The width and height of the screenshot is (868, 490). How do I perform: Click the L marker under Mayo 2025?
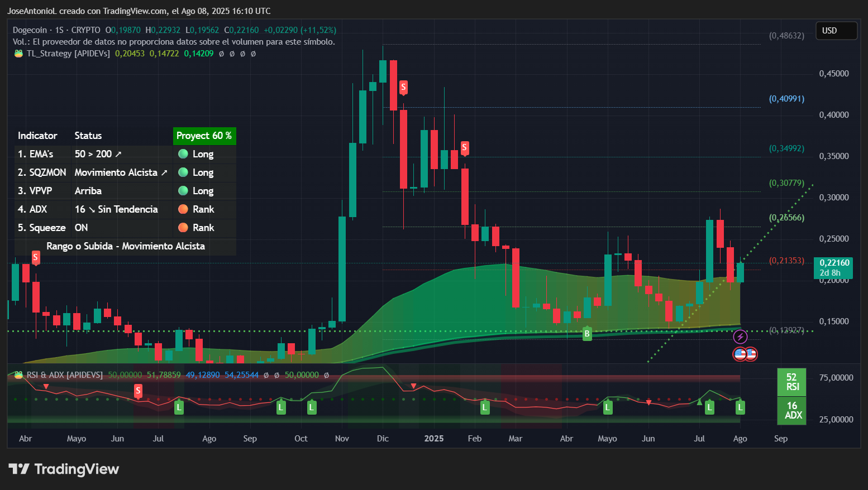point(608,408)
